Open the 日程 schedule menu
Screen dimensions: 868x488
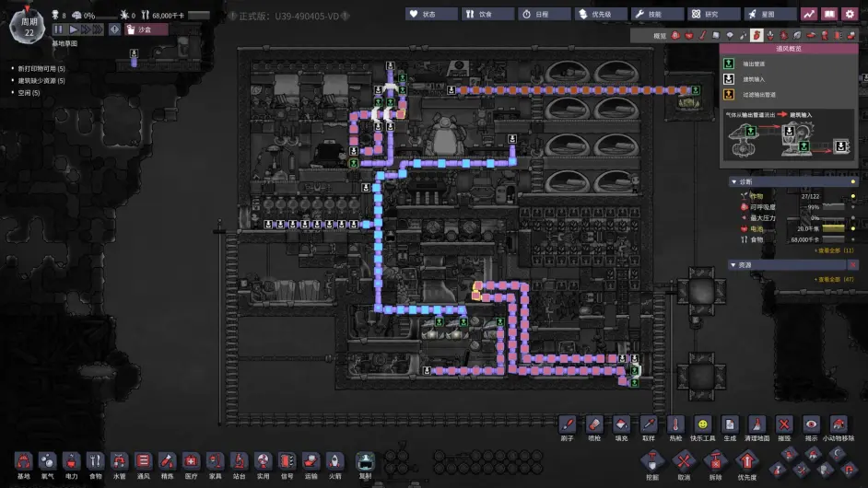544,15
